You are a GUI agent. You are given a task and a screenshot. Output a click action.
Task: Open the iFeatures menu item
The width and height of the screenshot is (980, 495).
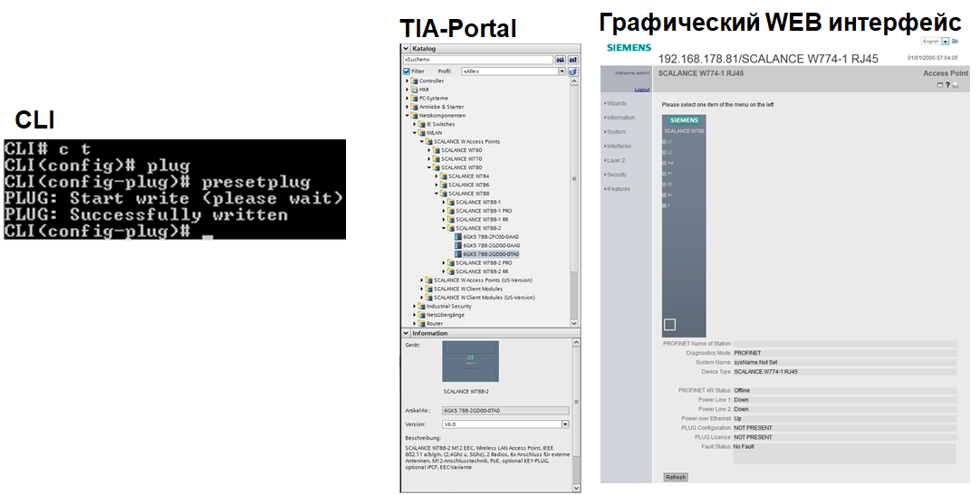(x=618, y=189)
